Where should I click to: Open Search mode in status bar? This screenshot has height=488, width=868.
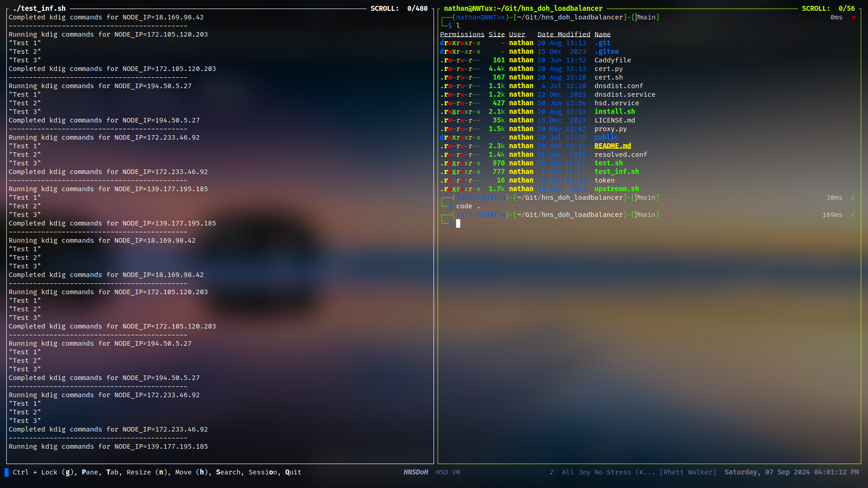pos(228,472)
